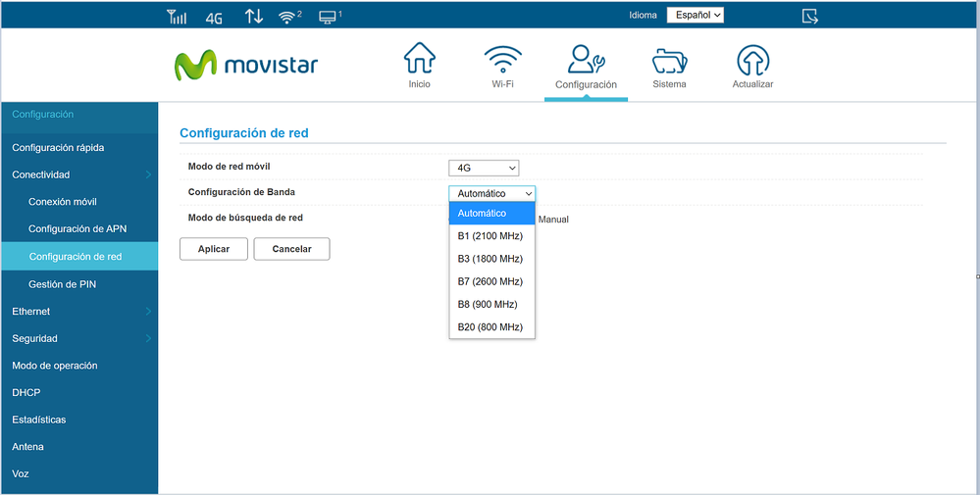This screenshot has width=980, height=495.
Task: Go to Gestión de PIN page
Action: tap(62, 284)
